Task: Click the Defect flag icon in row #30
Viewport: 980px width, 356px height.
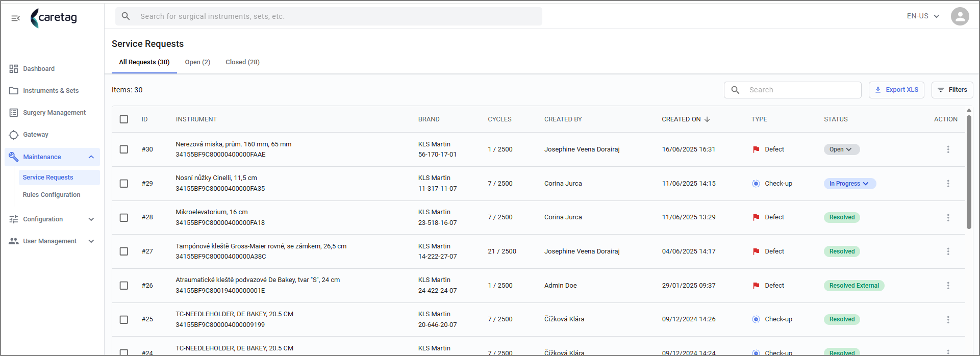Action: tap(756, 149)
